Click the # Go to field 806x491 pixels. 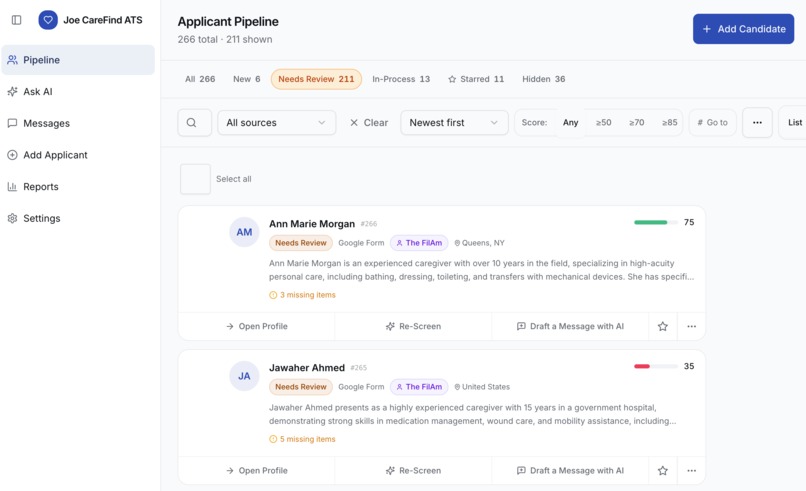[712, 123]
